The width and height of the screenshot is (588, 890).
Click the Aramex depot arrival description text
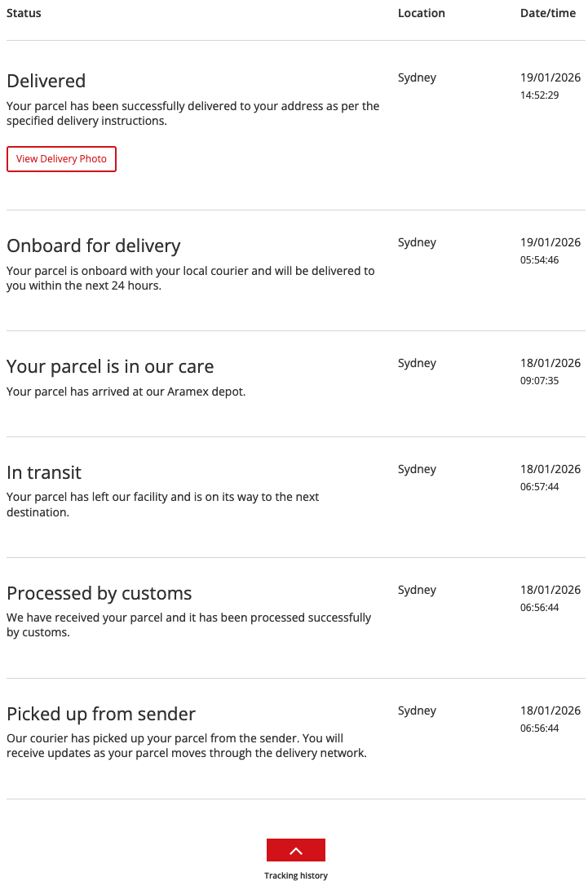(126, 392)
